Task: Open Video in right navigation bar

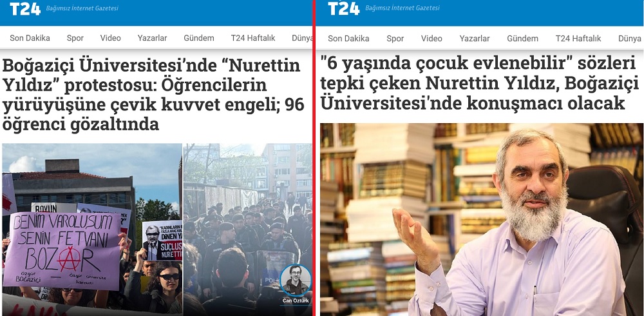Action: (431, 39)
